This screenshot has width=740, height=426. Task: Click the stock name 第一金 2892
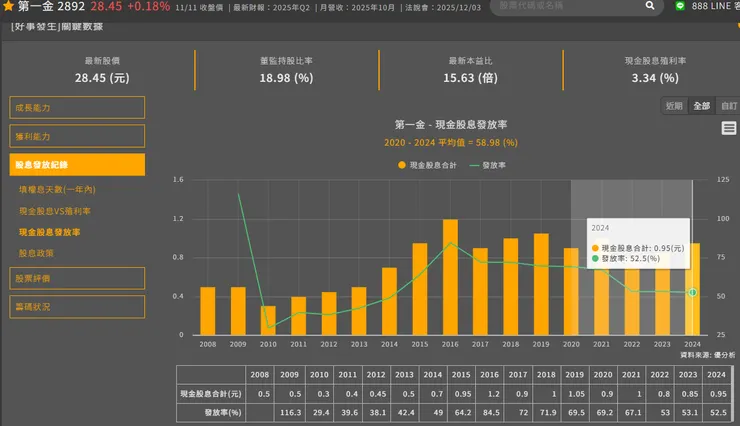point(51,6)
